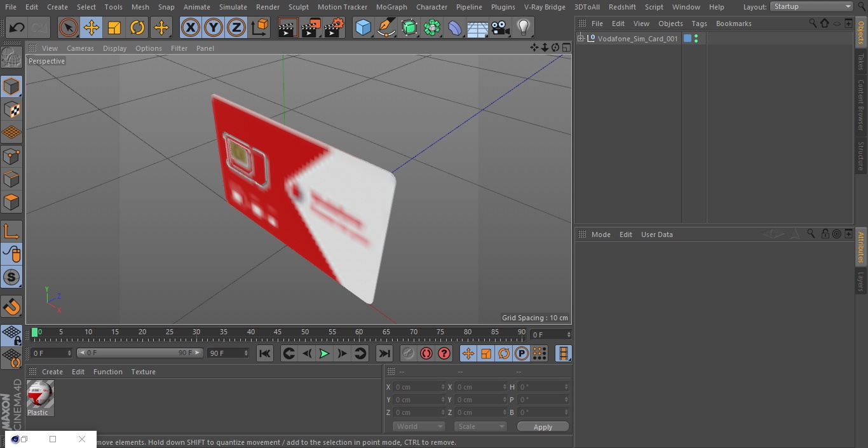
Task: Activate the Scale tool
Action: tap(114, 27)
